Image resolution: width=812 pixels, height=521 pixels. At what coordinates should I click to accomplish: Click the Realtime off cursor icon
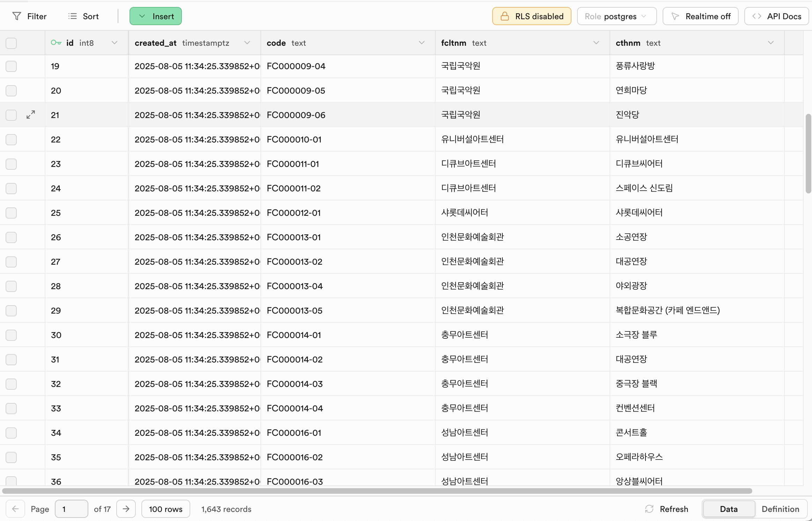(x=675, y=16)
